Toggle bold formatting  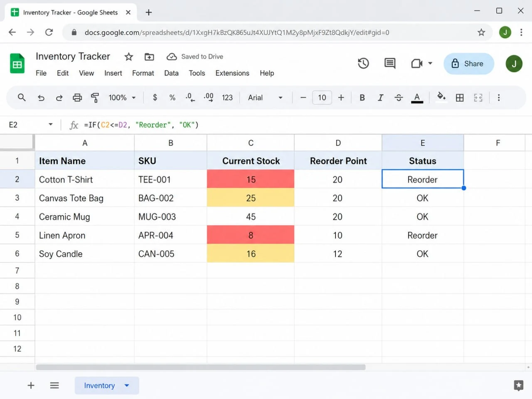[x=362, y=98]
